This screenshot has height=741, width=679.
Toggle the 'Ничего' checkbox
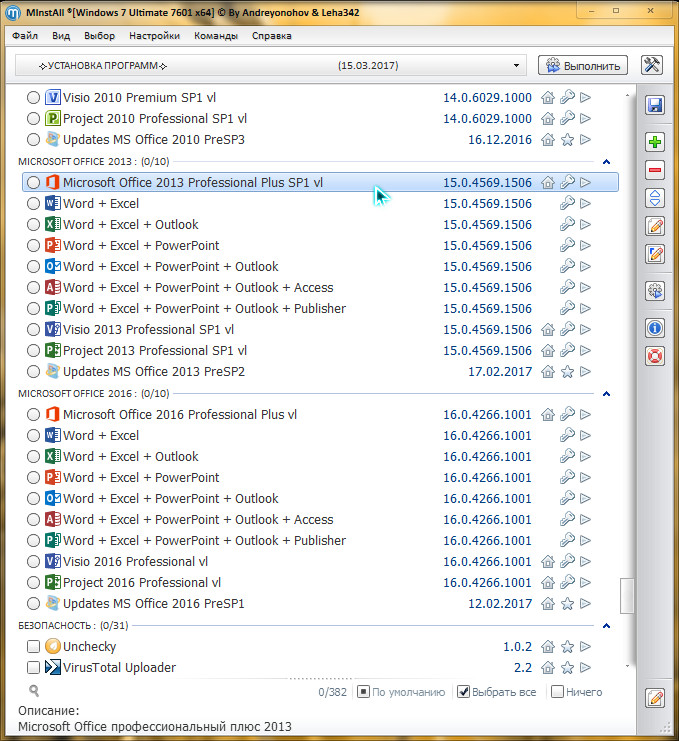(x=558, y=692)
